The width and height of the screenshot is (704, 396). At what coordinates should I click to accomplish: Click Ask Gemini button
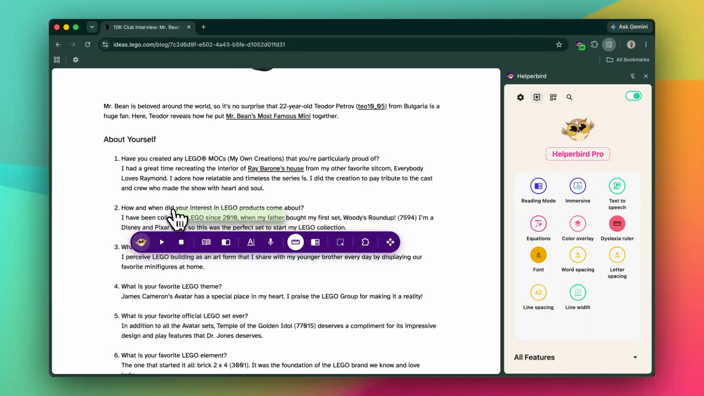(629, 27)
